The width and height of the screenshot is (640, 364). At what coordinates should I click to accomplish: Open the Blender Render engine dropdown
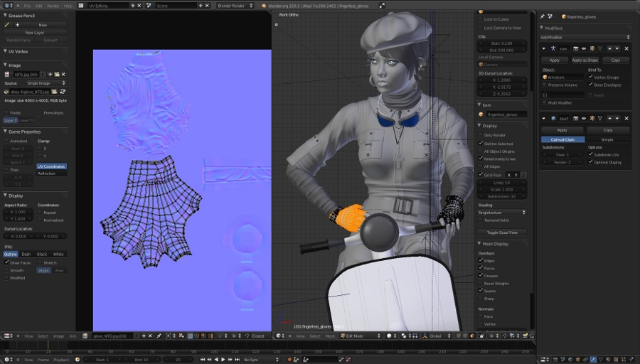(x=235, y=6)
